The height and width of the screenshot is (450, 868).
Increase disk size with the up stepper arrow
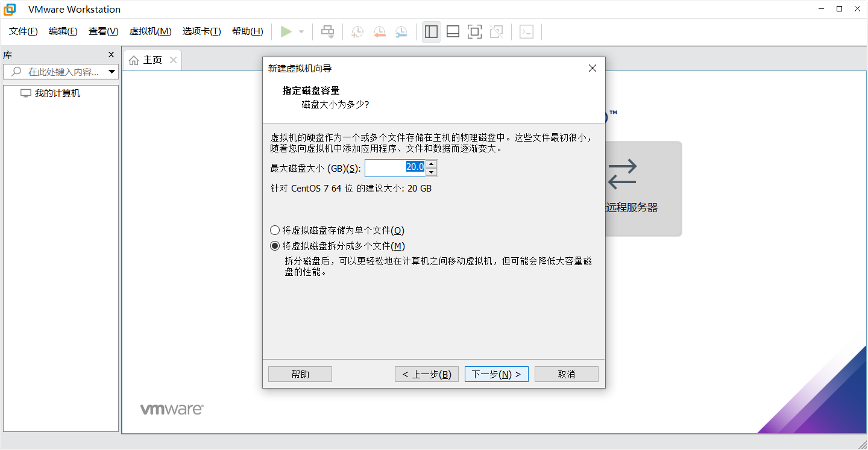[x=432, y=164]
